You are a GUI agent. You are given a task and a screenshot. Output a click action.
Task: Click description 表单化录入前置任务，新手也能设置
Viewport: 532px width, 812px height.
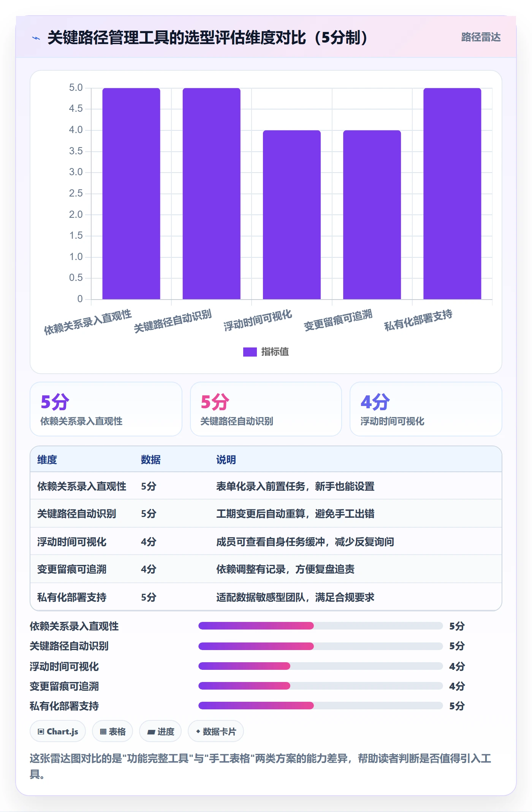[x=295, y=486]
